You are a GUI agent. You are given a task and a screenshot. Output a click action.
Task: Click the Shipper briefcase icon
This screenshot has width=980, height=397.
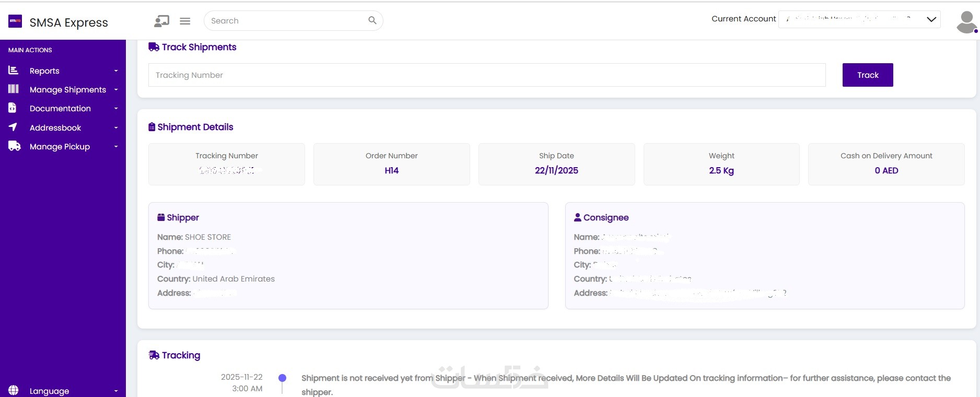tap(161, 217)
